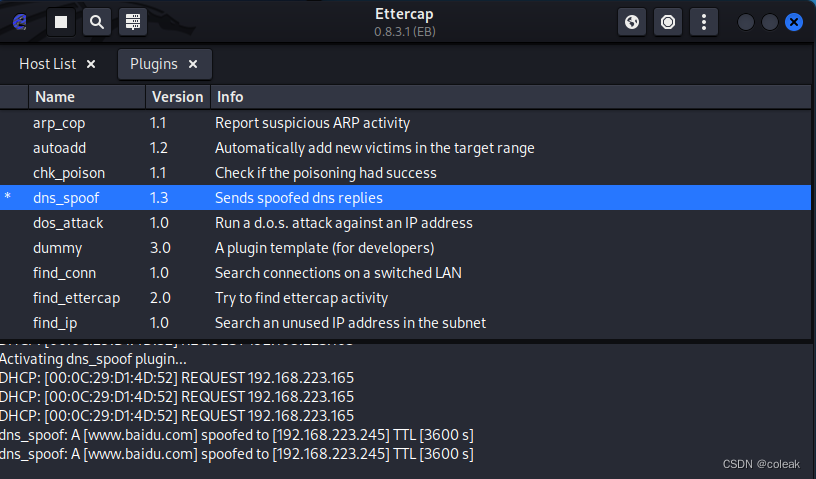Viewport: 816px width, 479px height.
Task: Select the active dns_spoof plugin row
Action: pos(405,198)
